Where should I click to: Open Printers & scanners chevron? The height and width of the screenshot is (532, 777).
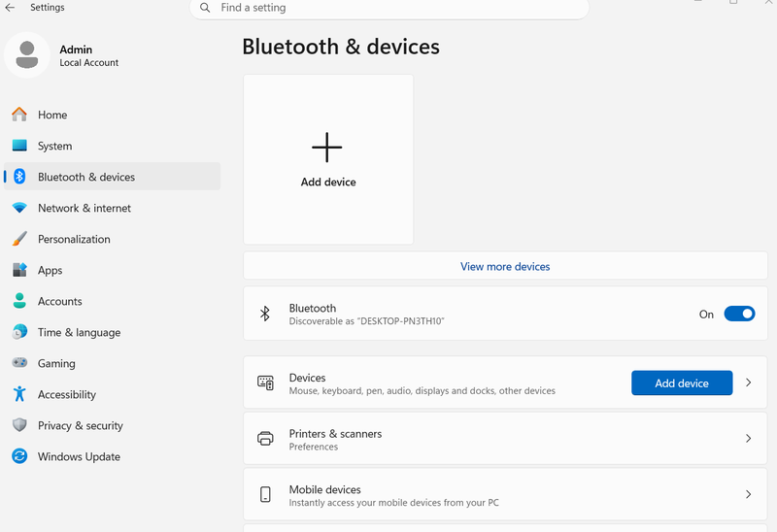click(748, 439)
